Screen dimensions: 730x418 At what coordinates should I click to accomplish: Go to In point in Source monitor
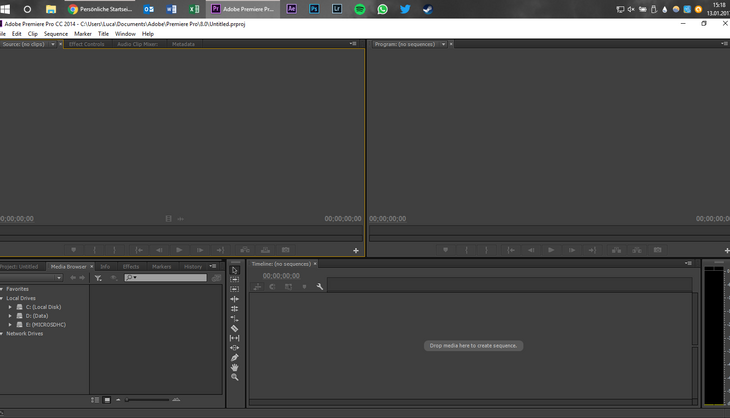[139, 250]
